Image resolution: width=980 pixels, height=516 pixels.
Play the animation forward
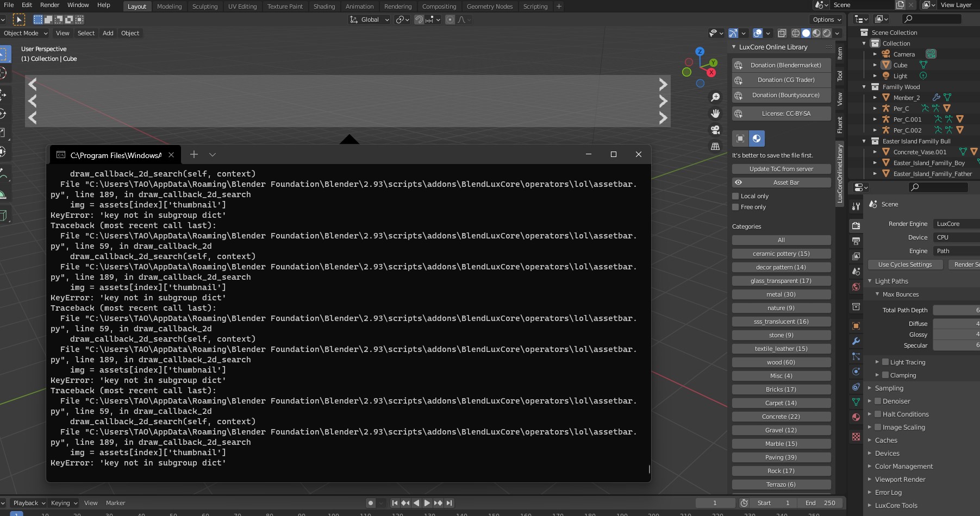[427, 503]
